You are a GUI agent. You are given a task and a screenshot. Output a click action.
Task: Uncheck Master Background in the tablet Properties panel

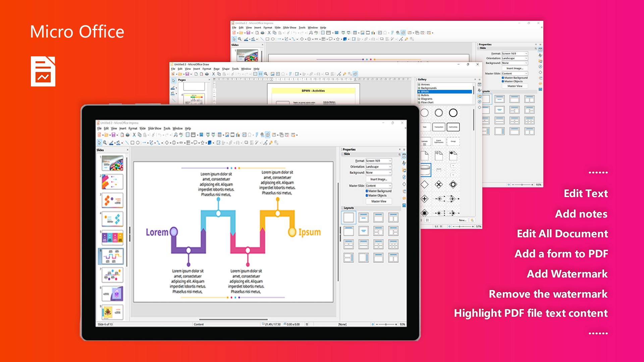(x=367, y=191)
